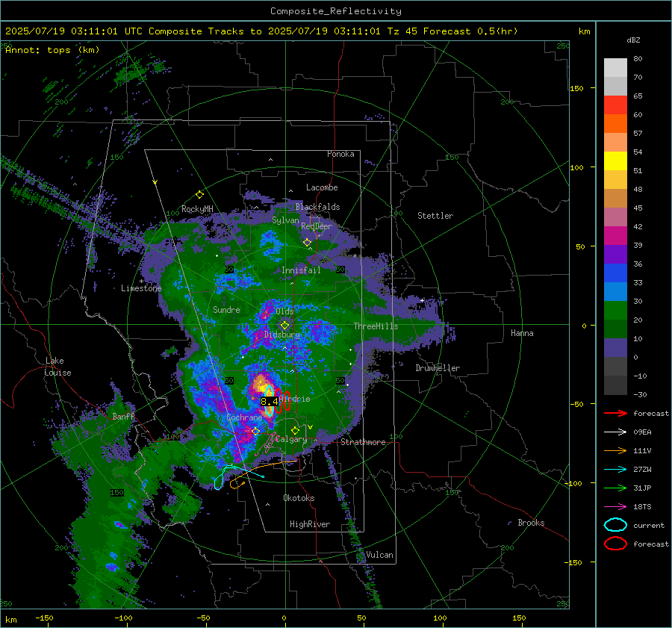Click the Blackfalds city label
This screenshot has width=672, height=628.
[x=317, y=207]
